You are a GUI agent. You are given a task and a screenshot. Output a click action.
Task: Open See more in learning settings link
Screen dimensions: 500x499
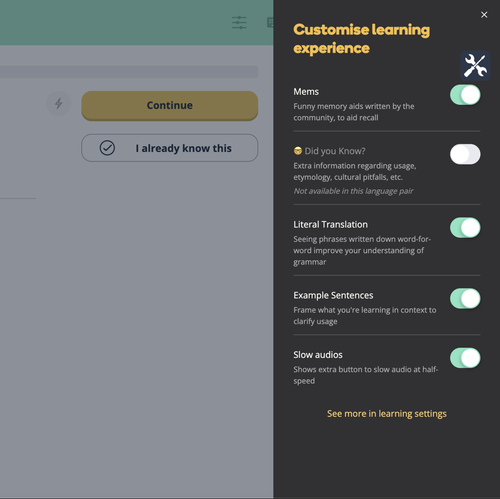(x=387, y=414)
